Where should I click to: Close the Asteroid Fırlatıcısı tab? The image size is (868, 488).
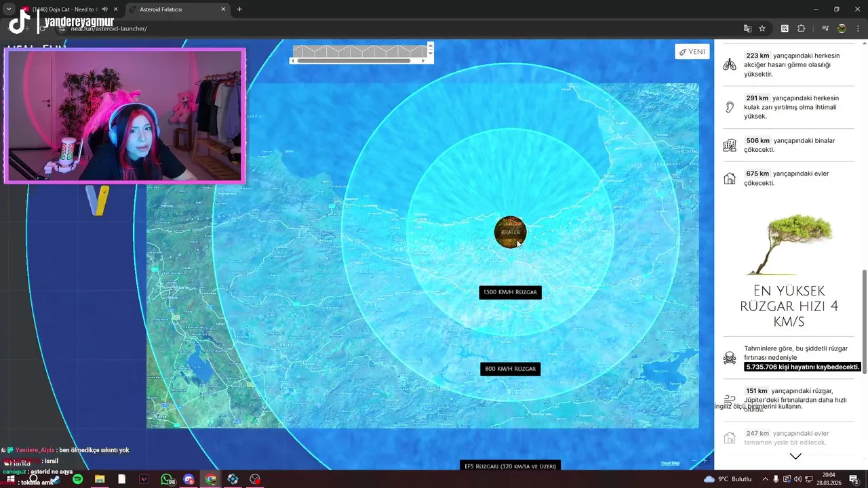(x=223, y=9)
